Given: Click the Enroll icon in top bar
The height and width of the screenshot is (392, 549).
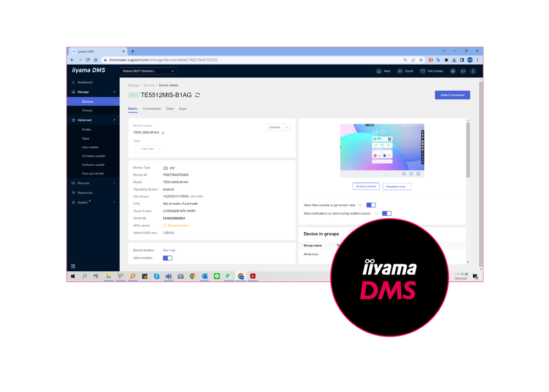Looking at the screenshot, I should pyautogui.click(x=400, y=71).
